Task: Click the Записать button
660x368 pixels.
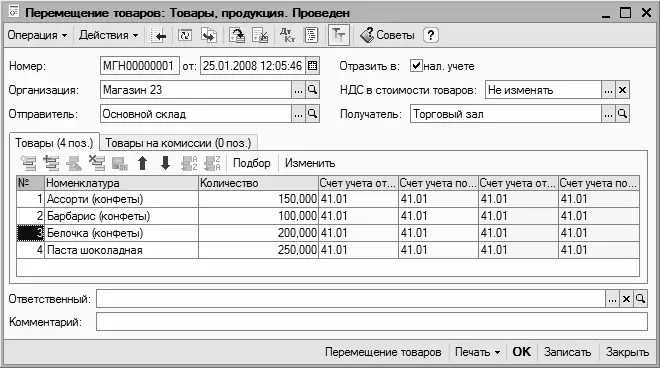Action: coord(567,352)
